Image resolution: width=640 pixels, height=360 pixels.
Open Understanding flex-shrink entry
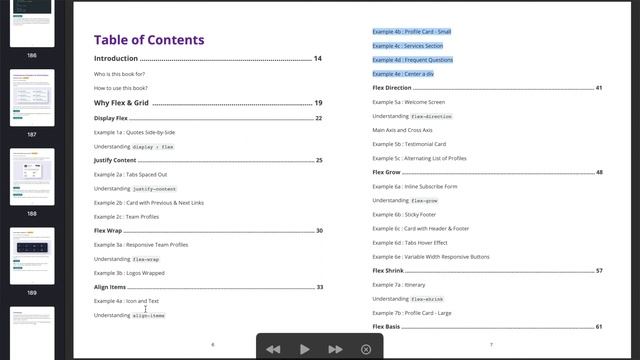pyautogui.click(x=408, y=299)
